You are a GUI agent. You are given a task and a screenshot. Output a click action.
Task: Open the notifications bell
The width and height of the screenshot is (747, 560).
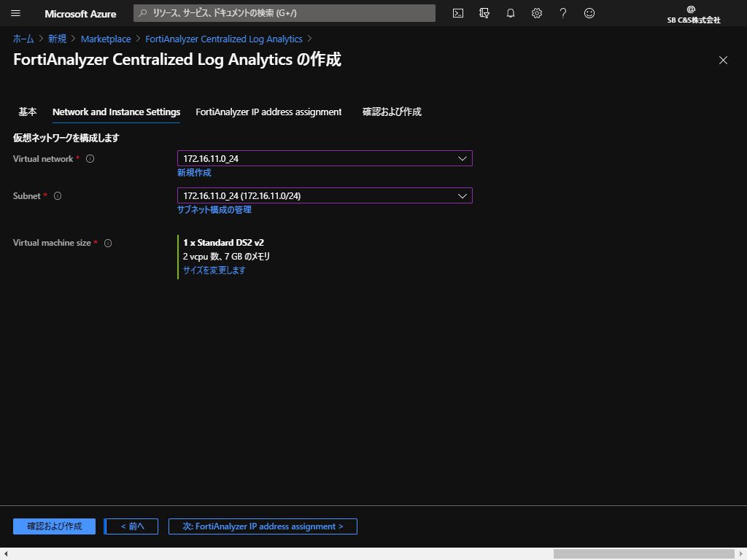pyautogui.click(x=510, y=13)
